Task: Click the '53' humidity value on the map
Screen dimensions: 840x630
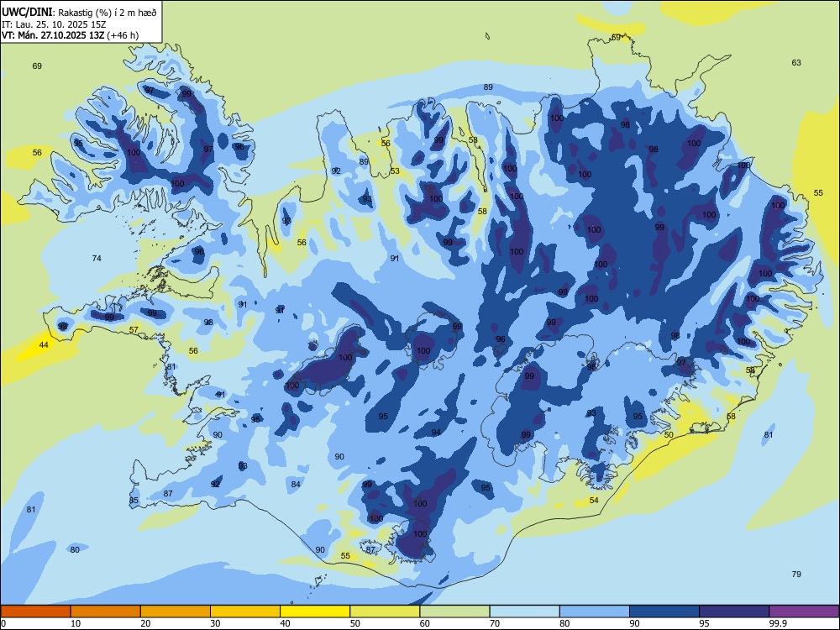Action: click(395, 171)
